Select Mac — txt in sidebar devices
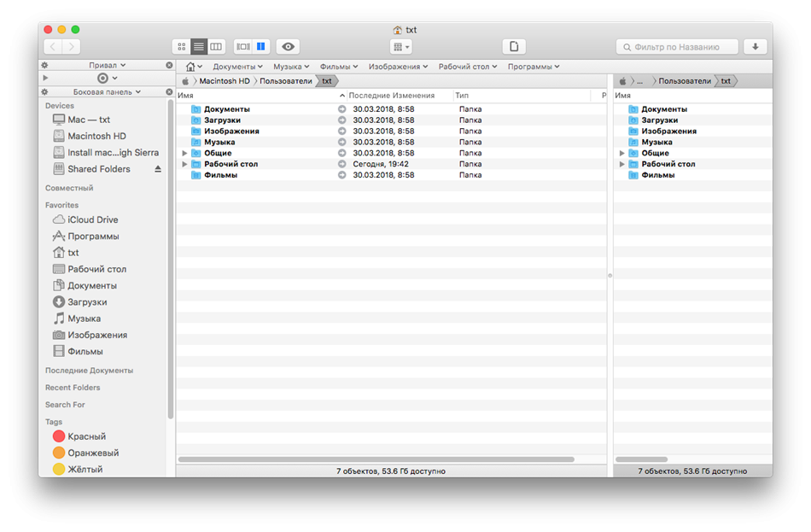Image resolution: width=811 pixels, height=532 pixels. pyautogui.click(x=82, y=120)
